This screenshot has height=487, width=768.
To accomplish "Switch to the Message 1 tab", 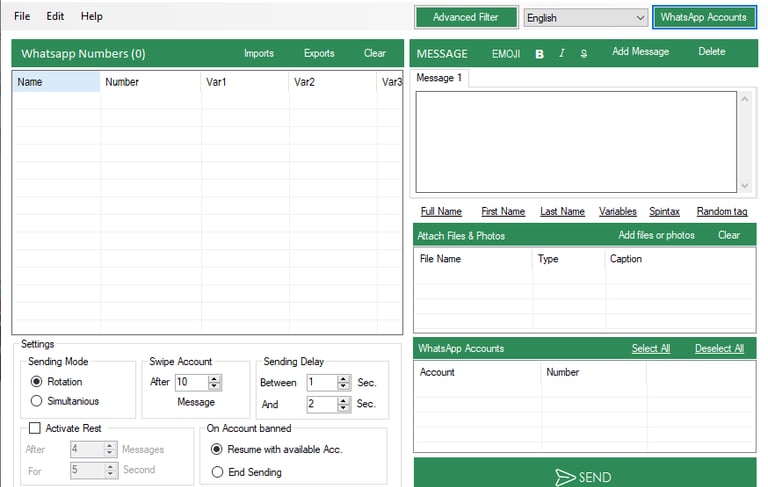I will (x=439, y=78).
